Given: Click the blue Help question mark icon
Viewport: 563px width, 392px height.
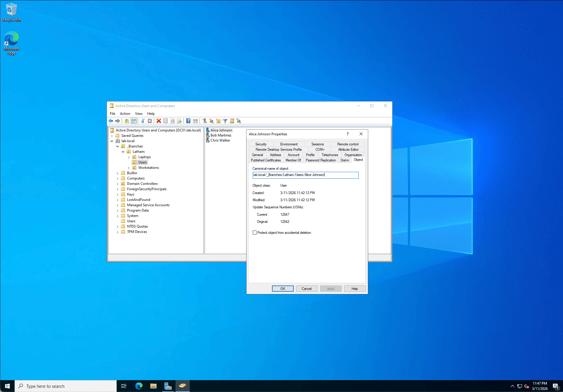Looking at the screenshot, I should pos(188,121).
